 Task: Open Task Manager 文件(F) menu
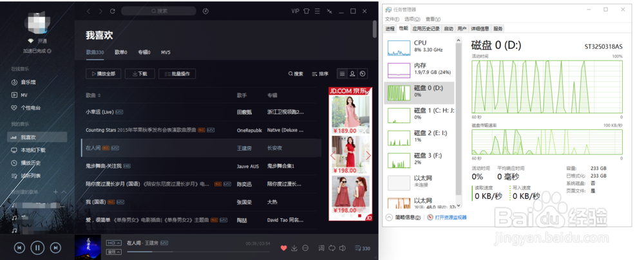393,19
